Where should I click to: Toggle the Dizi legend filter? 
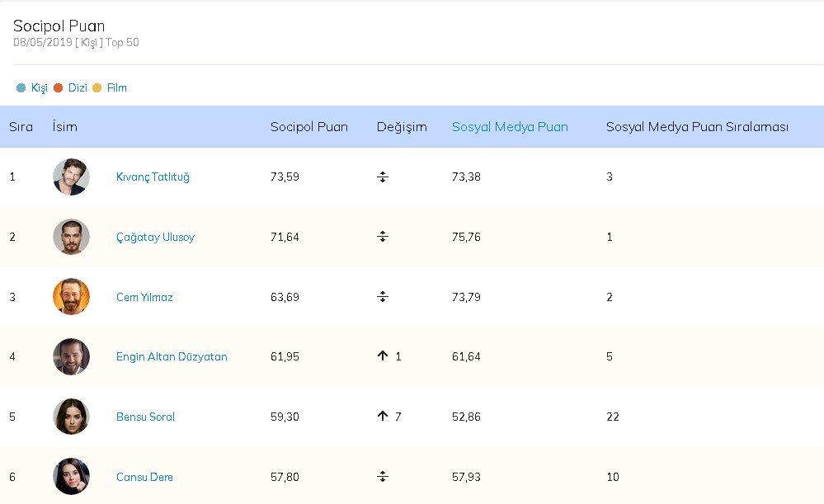(x=70, y=87)
